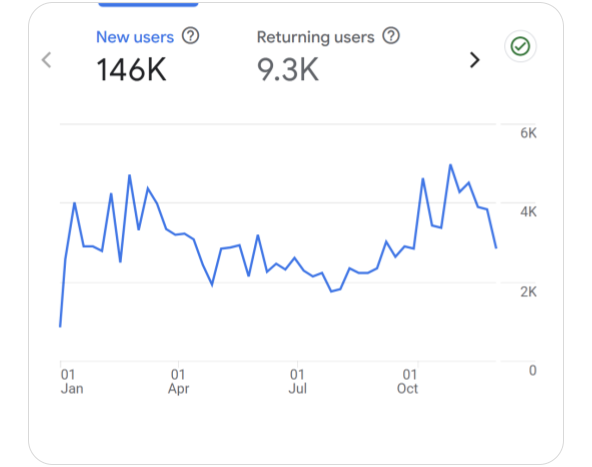
Task: Go to next metrics with right chevron
Action: pos(475,60)
